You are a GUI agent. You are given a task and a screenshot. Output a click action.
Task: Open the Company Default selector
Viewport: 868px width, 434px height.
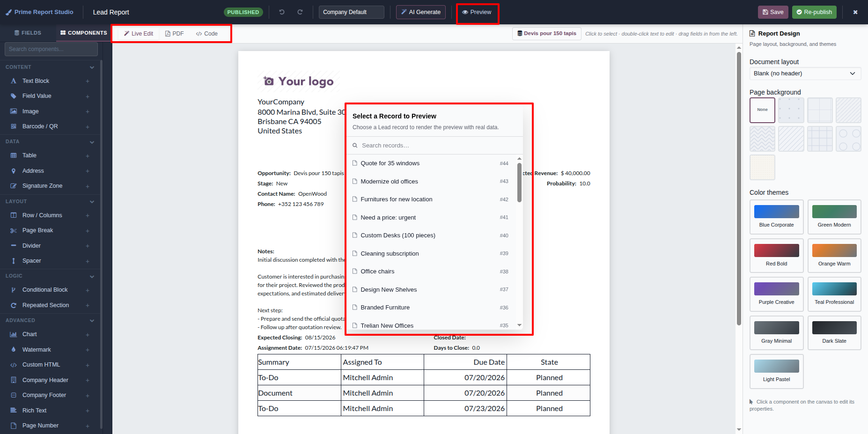coord(352,12)
